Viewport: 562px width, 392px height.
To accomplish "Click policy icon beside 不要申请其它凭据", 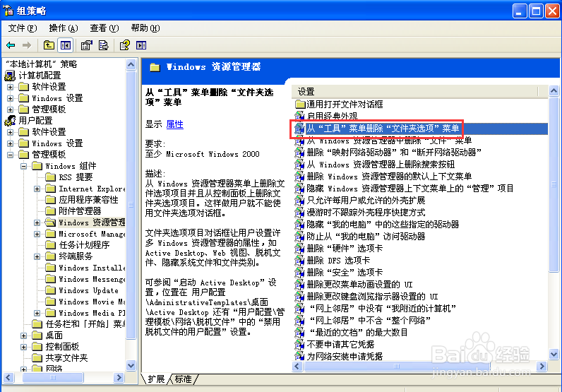I will click(299, 344).
